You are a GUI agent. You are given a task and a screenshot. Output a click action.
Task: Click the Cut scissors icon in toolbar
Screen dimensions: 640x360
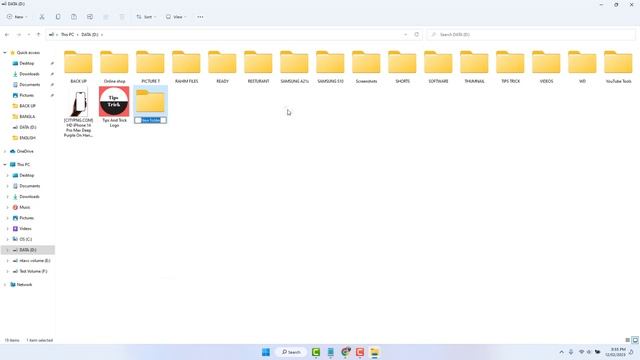(42, 17)
